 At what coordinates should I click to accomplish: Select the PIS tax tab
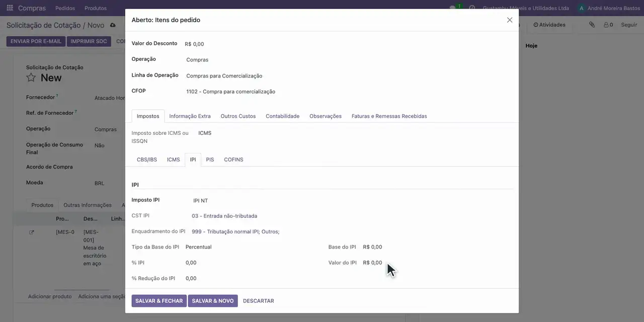point(210,159)
